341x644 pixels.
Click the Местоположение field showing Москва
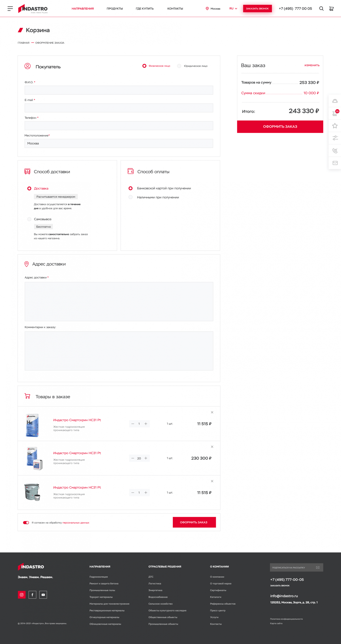click(x=119, y=143)
